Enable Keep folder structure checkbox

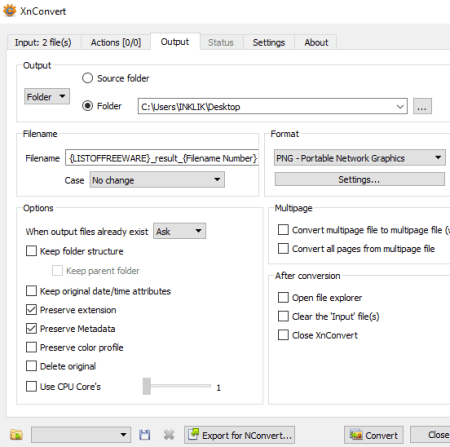pyautogui.click(x=31, y=251)
